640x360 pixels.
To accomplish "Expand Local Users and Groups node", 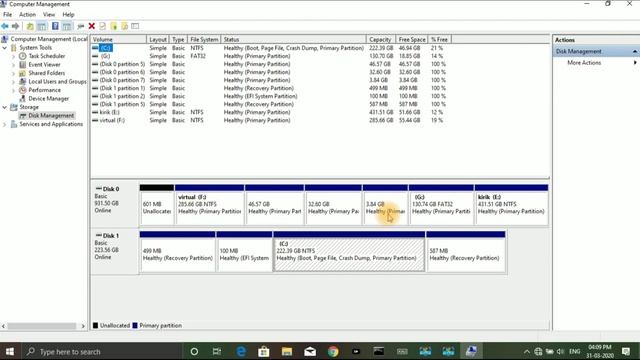I will coord(13,82).
